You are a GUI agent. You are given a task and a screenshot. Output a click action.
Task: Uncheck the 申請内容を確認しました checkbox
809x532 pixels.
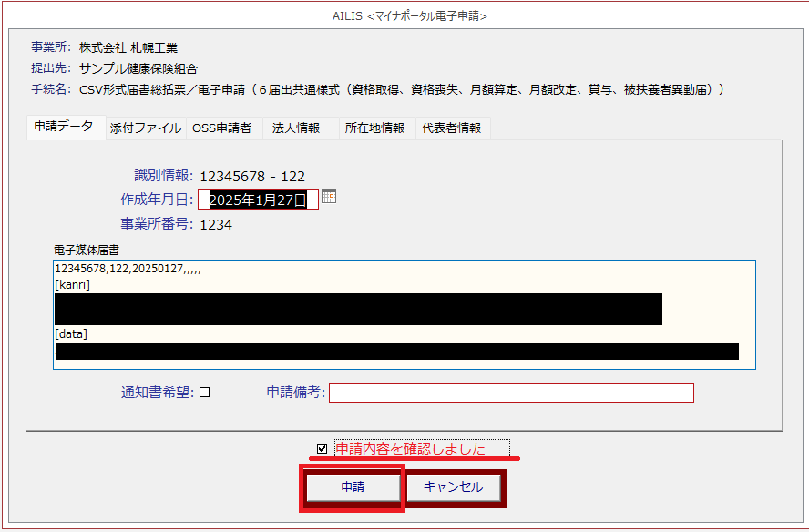coord(322,448)
